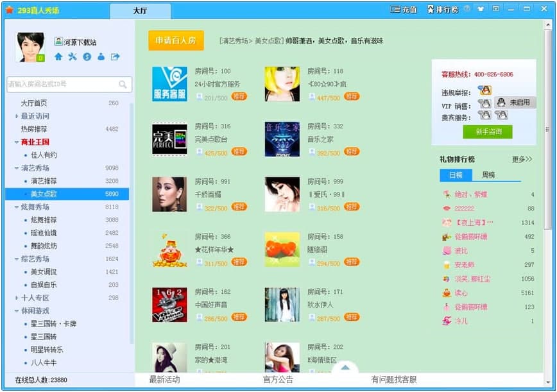Open 最新活动 bottom tab
The image size is (557, 392).
[164, 380]
